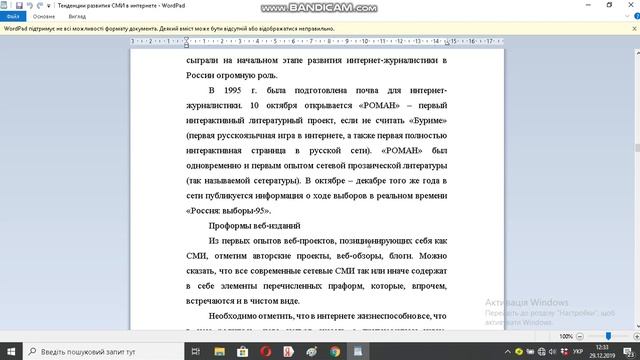The width and height of the screenshot is (640, 360).
Task: Click the line starting Необходимо отметить
Action: point(327,316)
